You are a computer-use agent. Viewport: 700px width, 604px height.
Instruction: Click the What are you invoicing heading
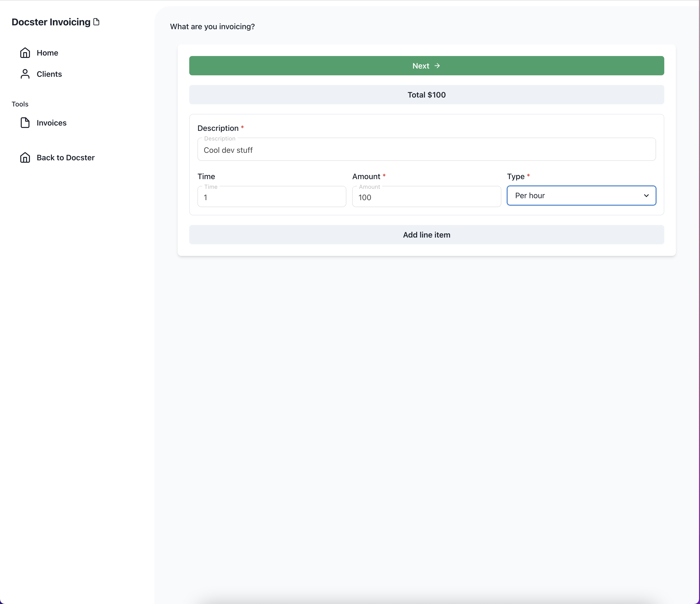(x=212, y=26)
